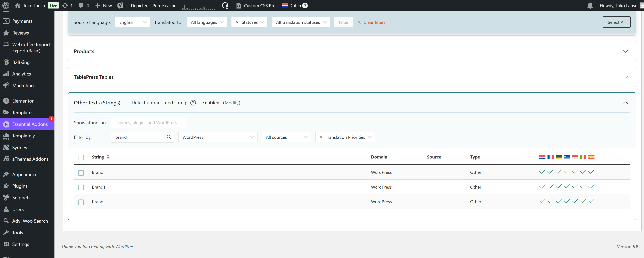
Task: Open the help question mark beside Dutch
Action: click(305, 5)
